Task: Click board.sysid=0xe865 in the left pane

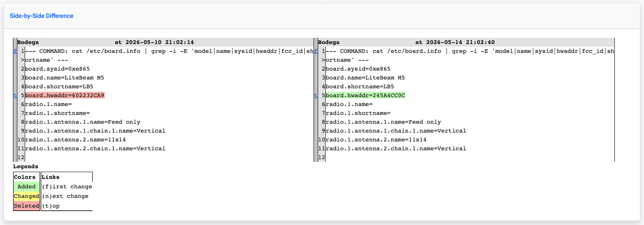Action: pos(57,69)
